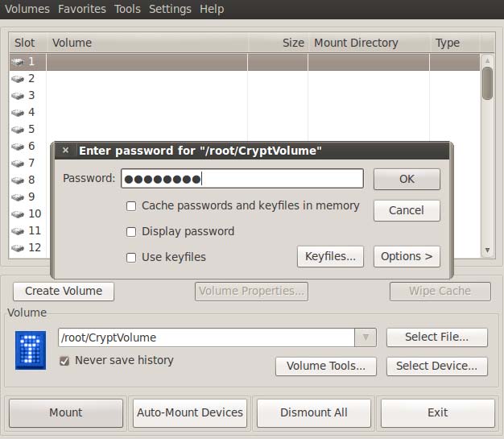Open the Tools menu
The image size is (504, 439).
pos(127,9)
